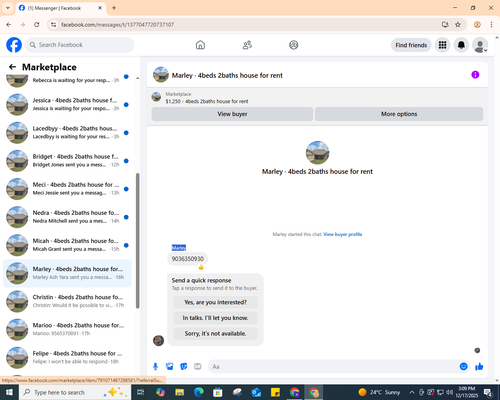Click the Aa message input field
Viewport: 500px width, 400px height.
[333, 367]
